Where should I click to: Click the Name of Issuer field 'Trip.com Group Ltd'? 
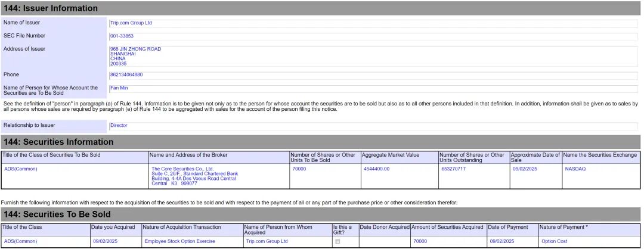373,23
